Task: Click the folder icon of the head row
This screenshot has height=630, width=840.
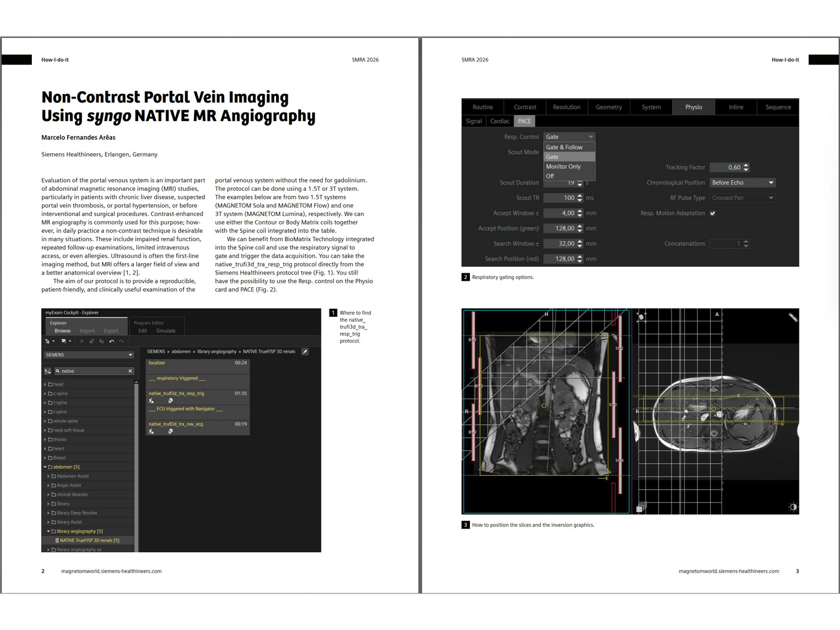Action: [50, 385]
